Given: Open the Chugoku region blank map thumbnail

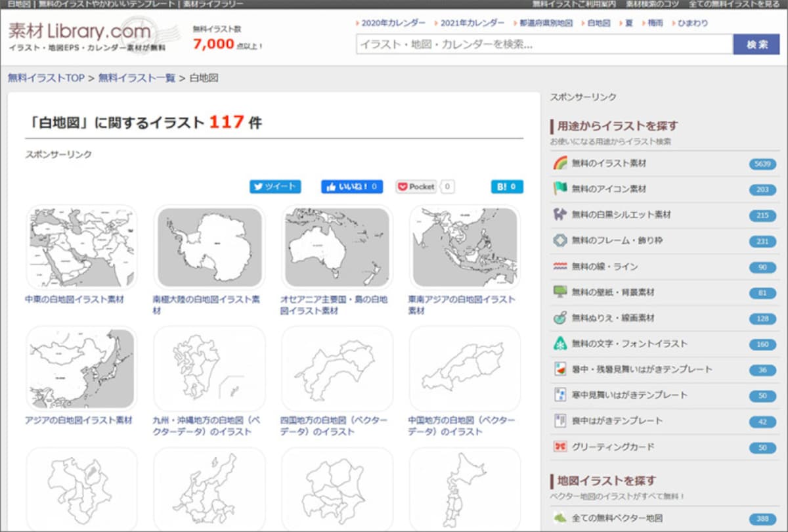Looking at the screenshot, I should (464, 368).
